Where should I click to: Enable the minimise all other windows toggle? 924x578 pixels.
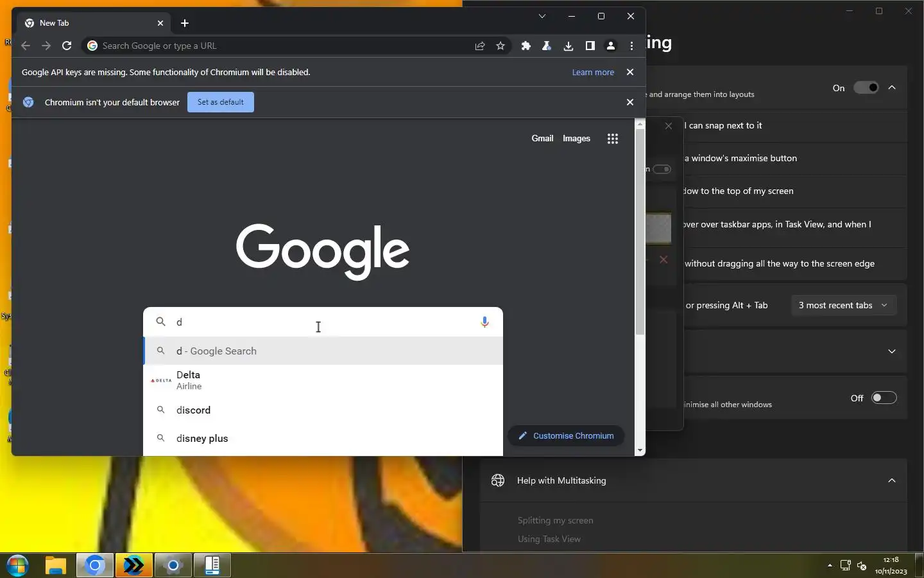(884, 398)
